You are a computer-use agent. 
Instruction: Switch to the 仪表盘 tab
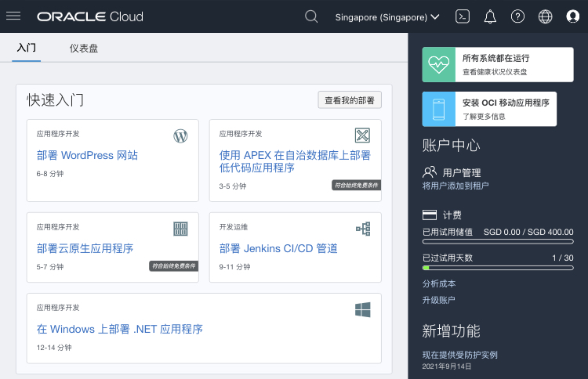click(84, 49)
